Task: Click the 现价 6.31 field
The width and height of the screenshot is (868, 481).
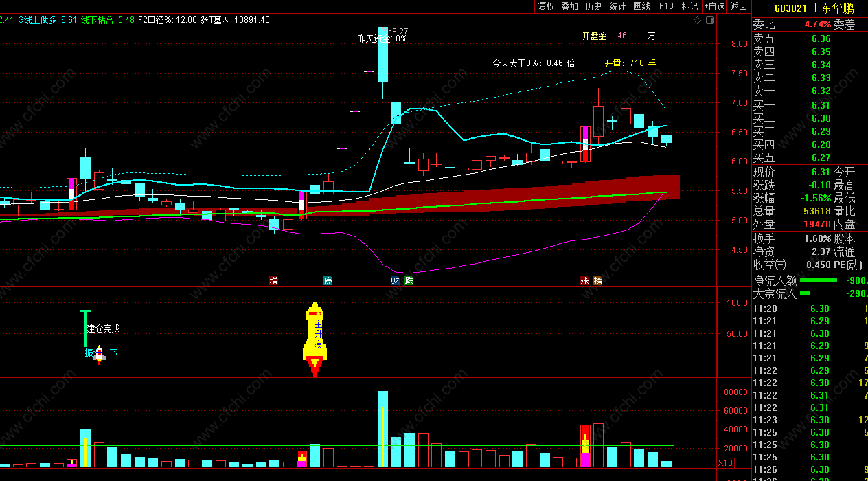Action: (x=792, y=172)
